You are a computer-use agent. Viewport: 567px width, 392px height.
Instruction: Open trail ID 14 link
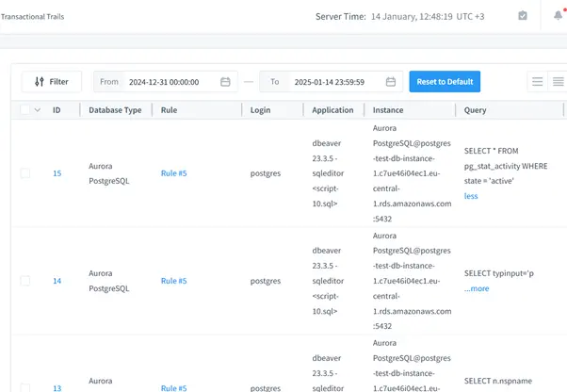coord(57,281)
